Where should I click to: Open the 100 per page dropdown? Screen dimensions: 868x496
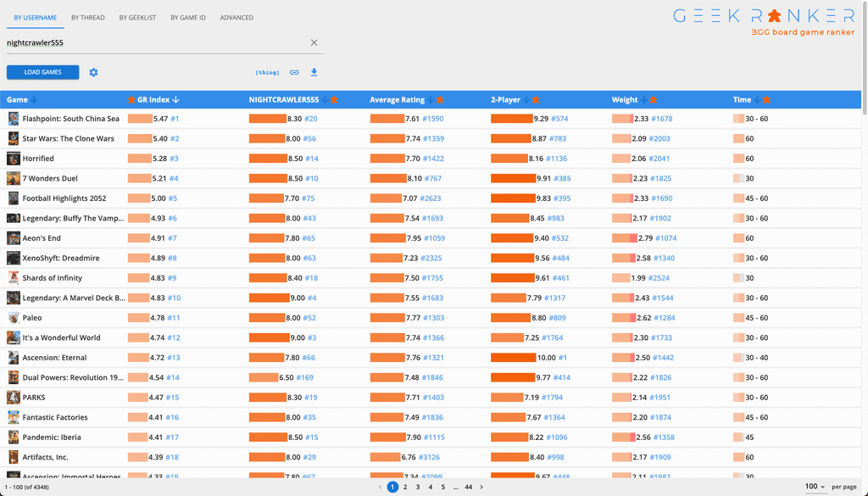click(x=815, y=487)
